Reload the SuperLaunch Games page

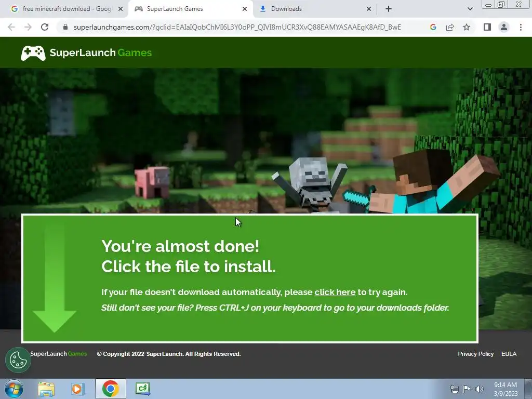(45, 27)
